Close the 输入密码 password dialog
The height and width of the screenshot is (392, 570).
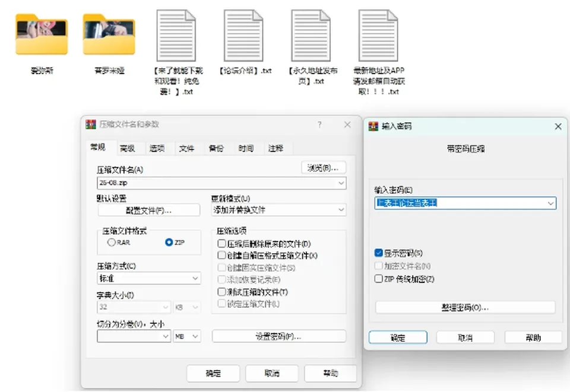pyautogui.click(x=558, y=126)
